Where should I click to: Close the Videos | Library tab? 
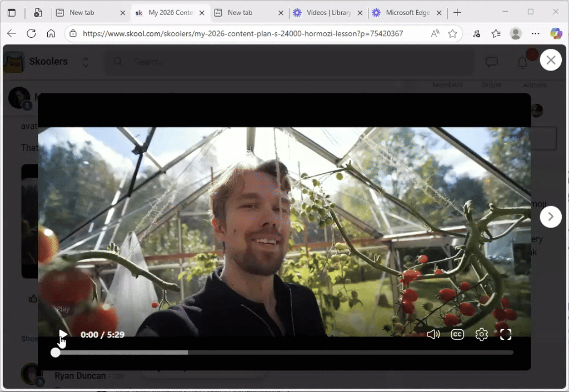360,13
